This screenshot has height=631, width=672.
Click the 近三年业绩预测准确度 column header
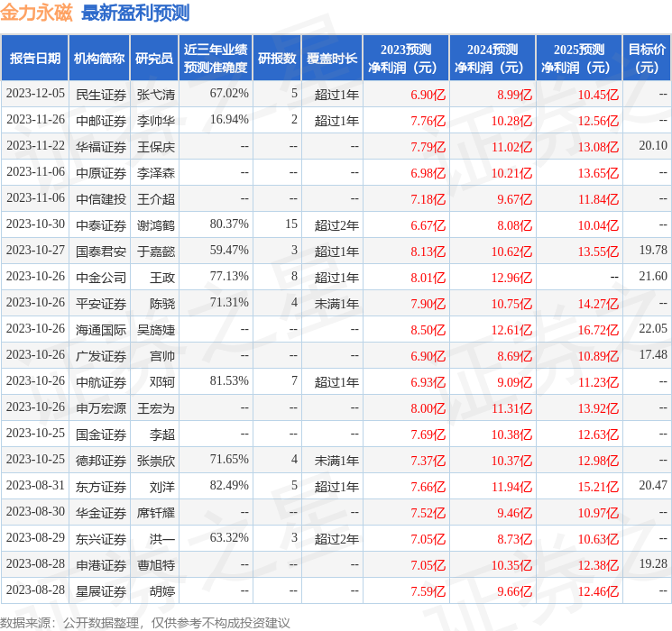pos(216,58)
